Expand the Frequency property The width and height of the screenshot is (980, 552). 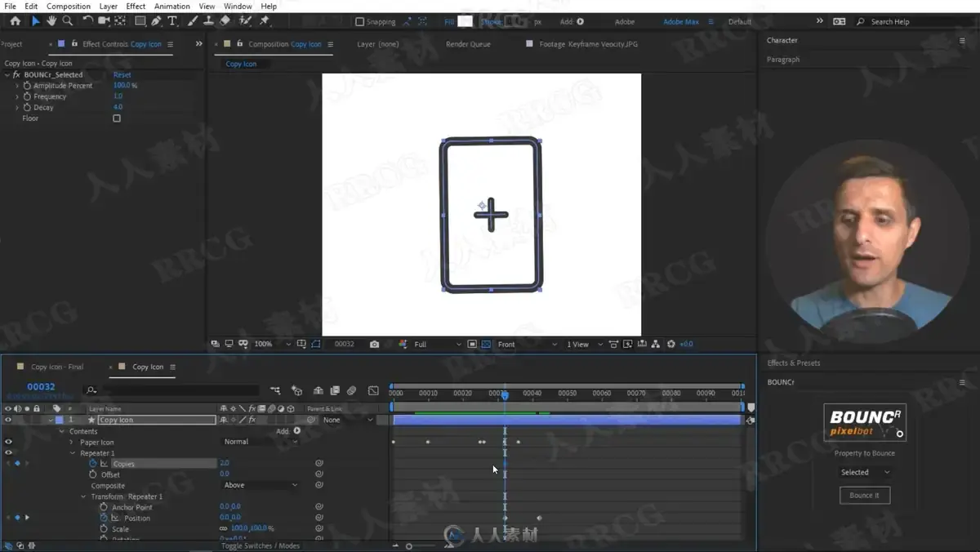pyautogui.click(x=17, y=96)
